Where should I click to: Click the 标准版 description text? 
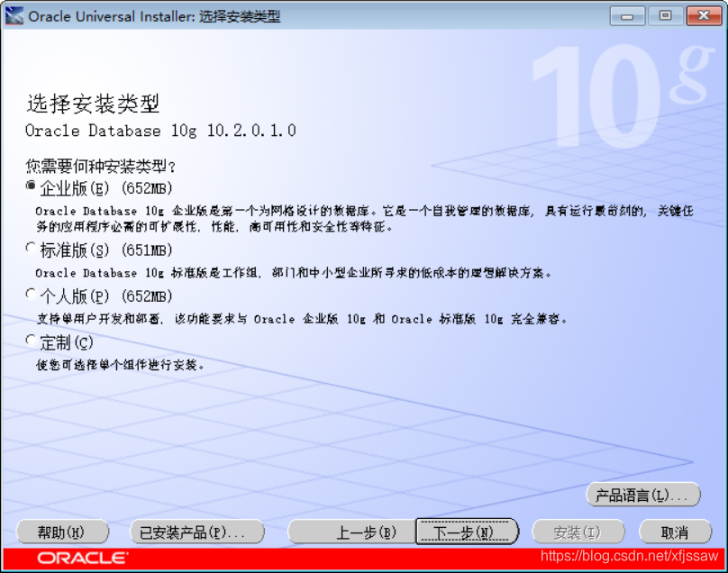294,273
